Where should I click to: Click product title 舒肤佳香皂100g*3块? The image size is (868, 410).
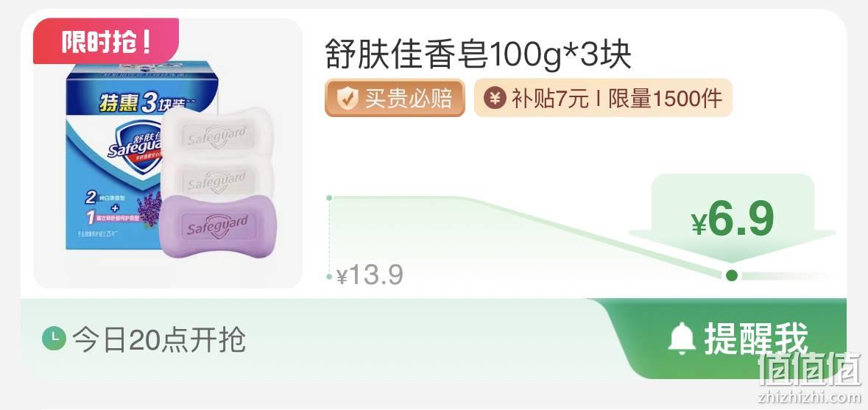coord(479,54)
